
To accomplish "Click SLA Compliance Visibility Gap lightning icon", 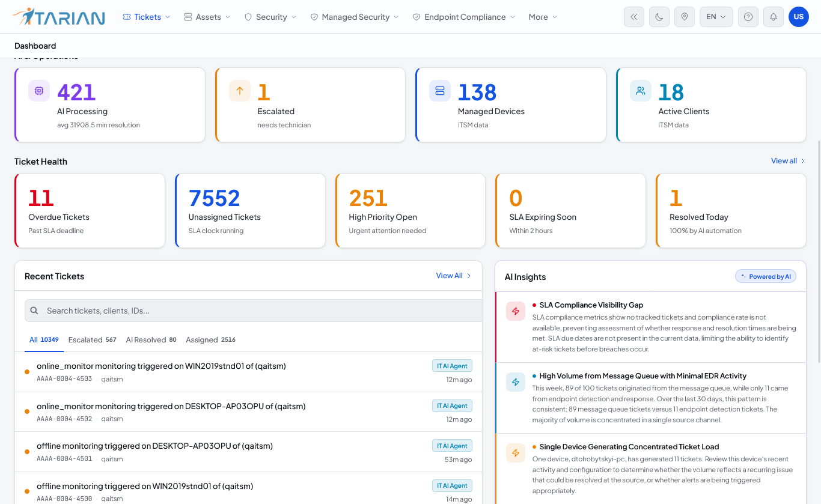I will pyautogui.click(x=516, y=311).
